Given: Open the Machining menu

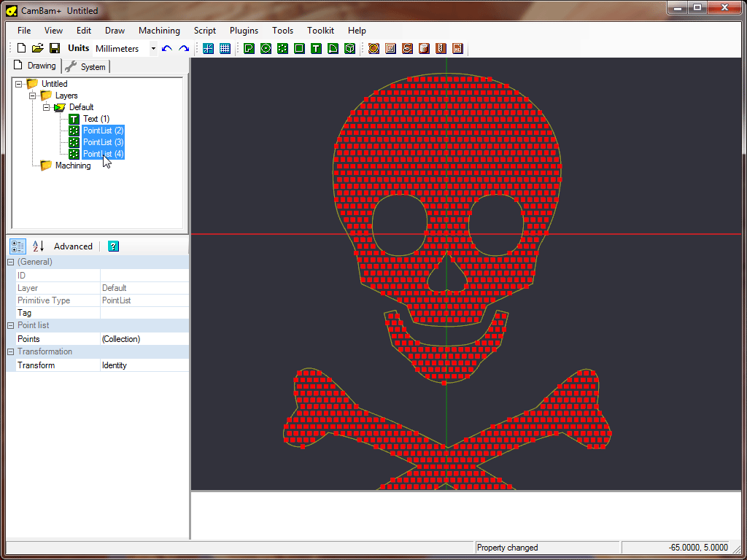Looking at the screenshot, I should pos(159,31).
